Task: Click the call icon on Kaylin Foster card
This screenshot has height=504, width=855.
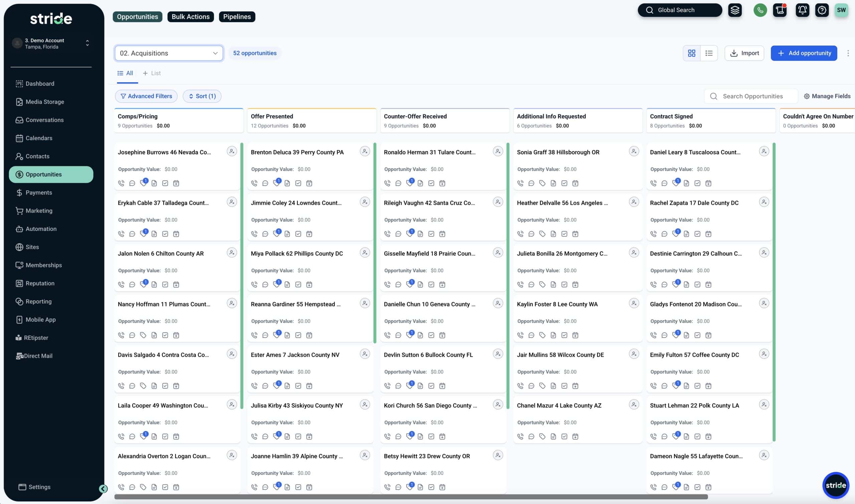Action: coord(520,335)
